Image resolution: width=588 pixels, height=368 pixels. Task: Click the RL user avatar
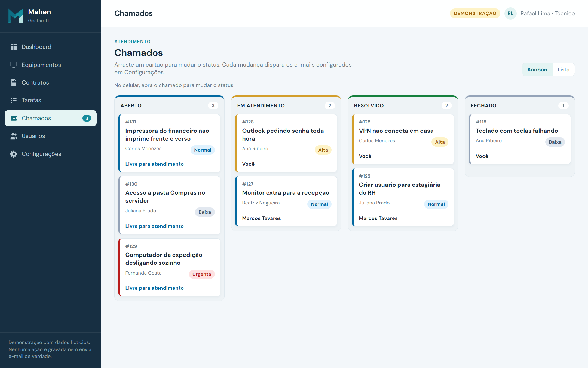[510, 13]
